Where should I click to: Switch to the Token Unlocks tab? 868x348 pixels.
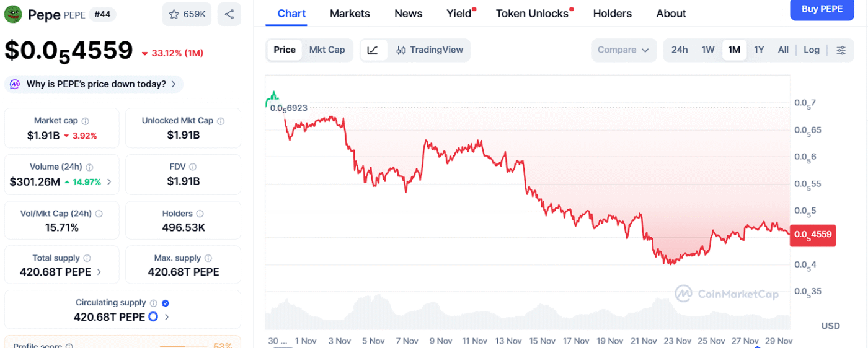(x=532, y=14)
